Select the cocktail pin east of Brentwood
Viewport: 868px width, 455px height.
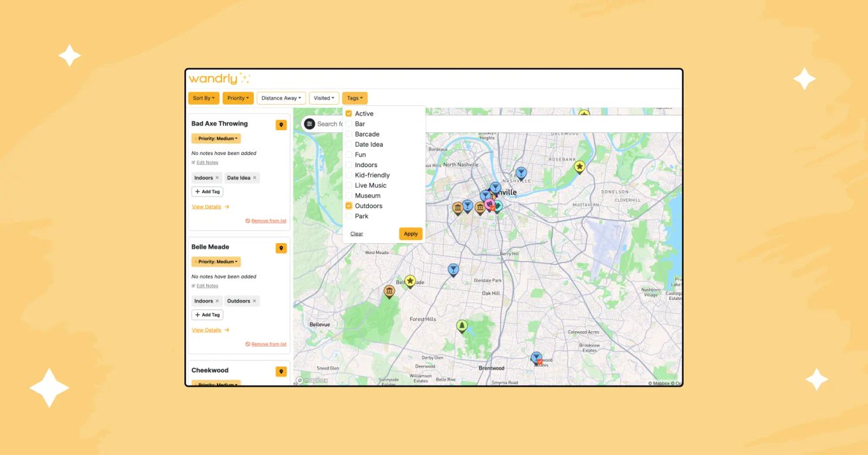(x=536, y=358)
